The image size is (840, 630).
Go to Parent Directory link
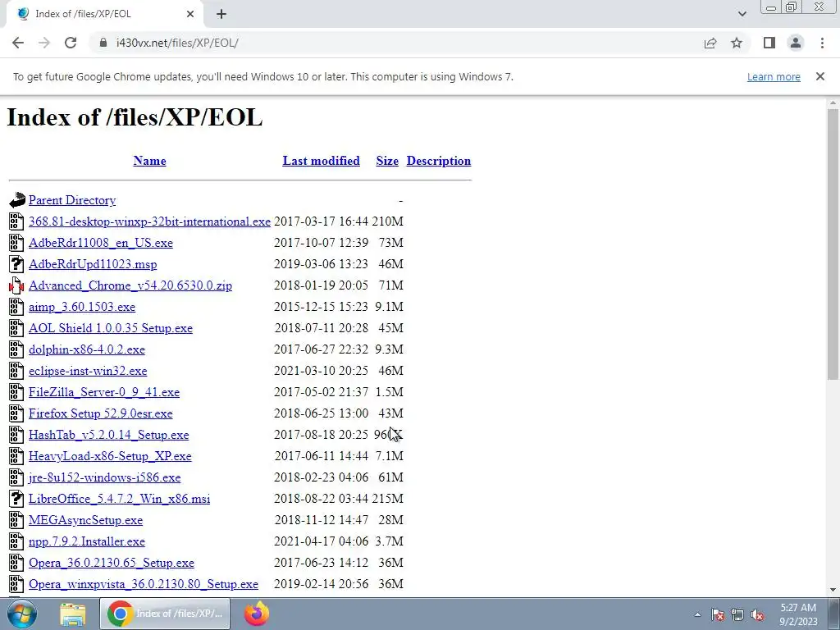pyautogui.click(x=72, y=200)
